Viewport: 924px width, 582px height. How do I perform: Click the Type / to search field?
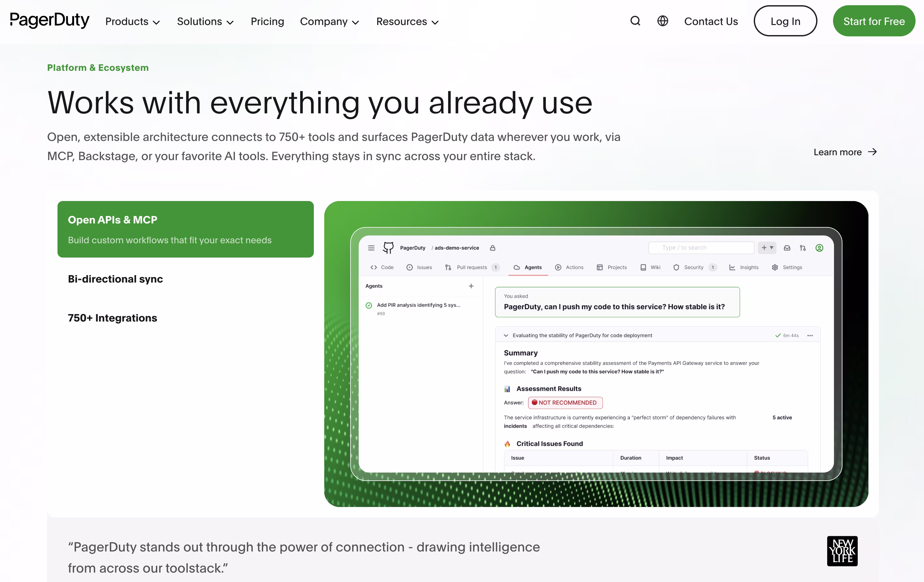tap(701, 248)
